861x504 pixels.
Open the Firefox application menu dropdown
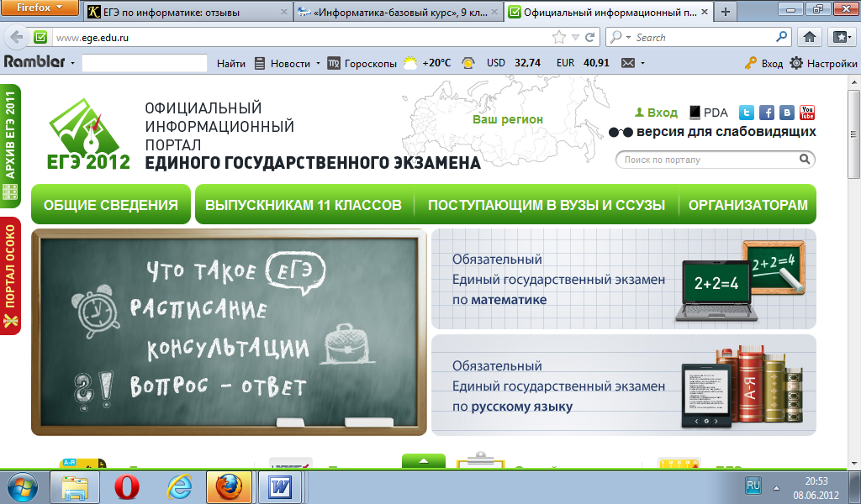(x=40, y=8)
